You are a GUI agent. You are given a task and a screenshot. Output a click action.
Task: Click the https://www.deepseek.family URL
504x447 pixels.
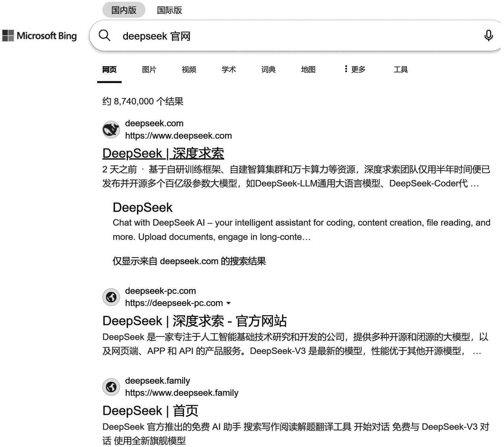182,393
